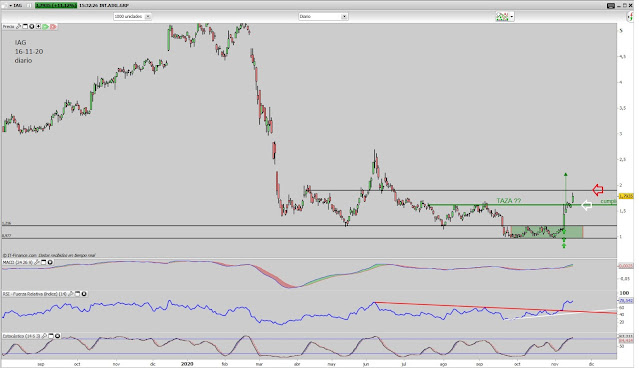Open Estocástico indicator wrench settings

[x=44, y=336]
